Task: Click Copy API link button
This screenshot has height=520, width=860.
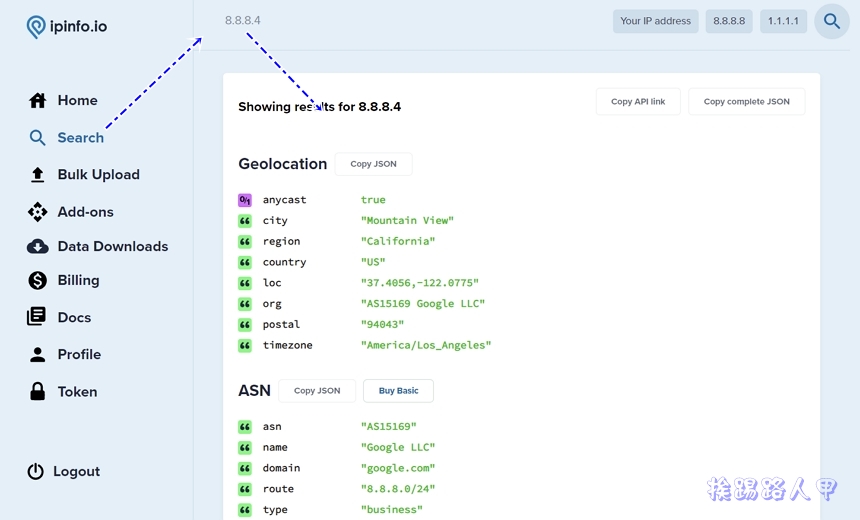Action: coord(638,102)
